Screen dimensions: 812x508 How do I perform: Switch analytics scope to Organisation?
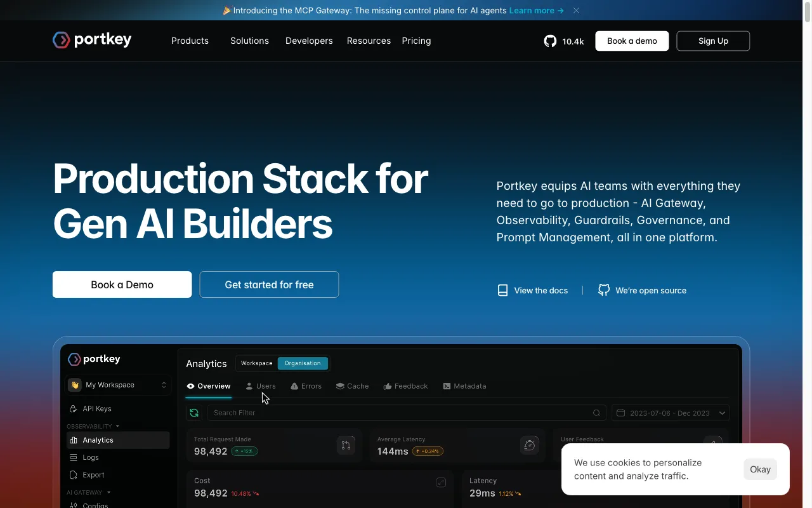303,363
